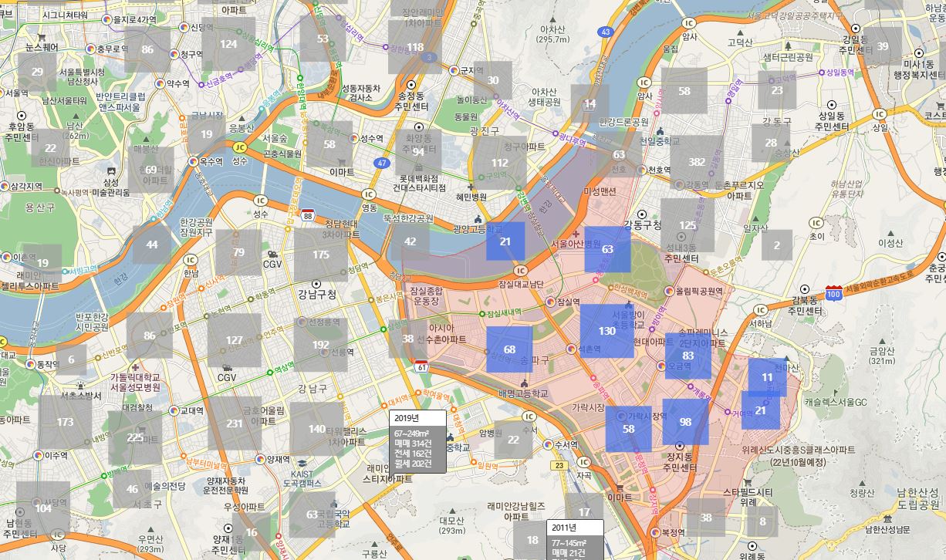Screen dimensions: 946x560
Task: Click the 성수역 subway station icon
Action: pyautogui.click(x=355, y=139)
